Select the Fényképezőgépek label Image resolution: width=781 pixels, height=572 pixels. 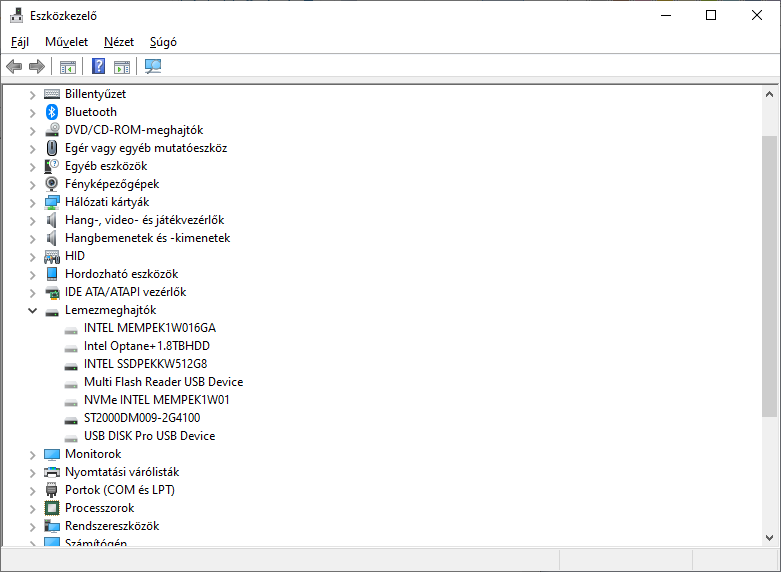112,184
